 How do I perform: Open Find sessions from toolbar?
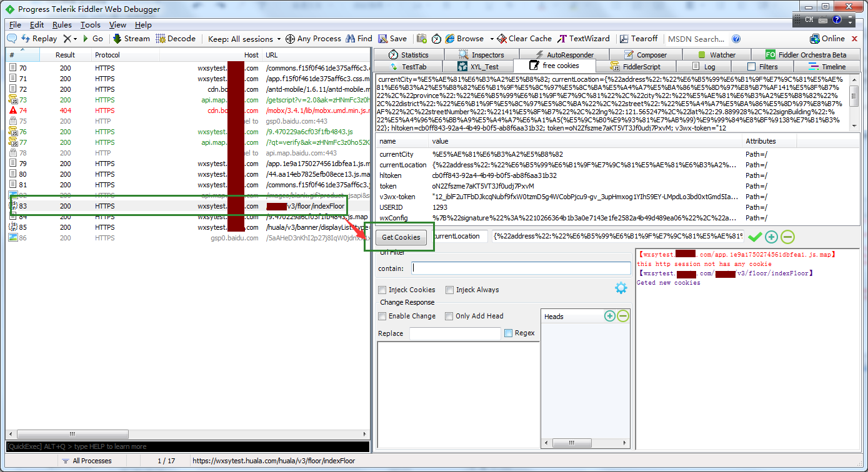[x=359, y=39]
